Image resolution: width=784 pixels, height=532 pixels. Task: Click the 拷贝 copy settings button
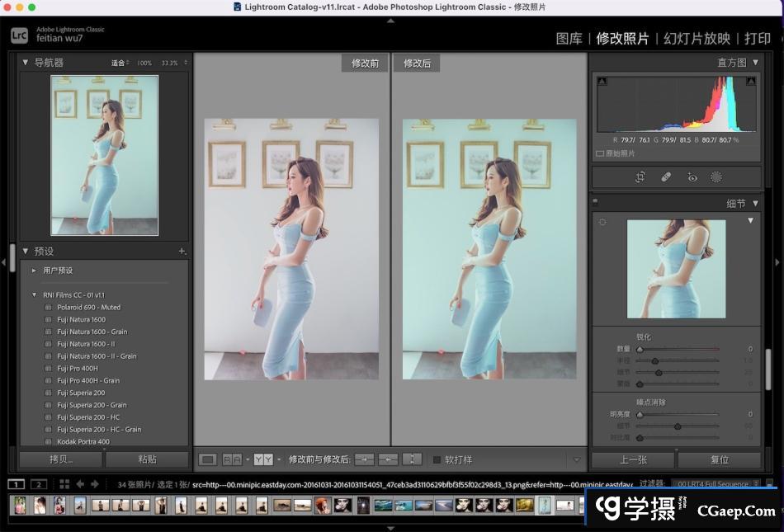(x=60, y=459)
